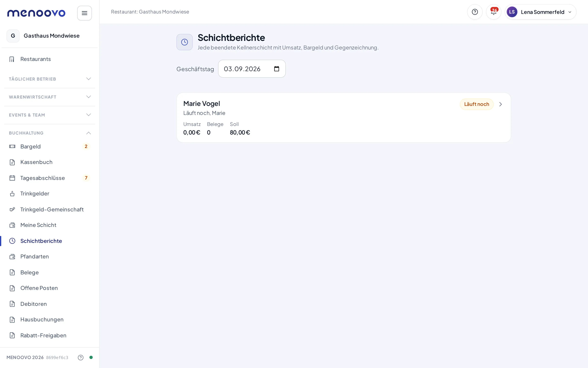Image resolution: width=588 pixels, height=368 pixels.
Task: Open Rabatt-Freigaben in the sidebar
Action: 50,335
